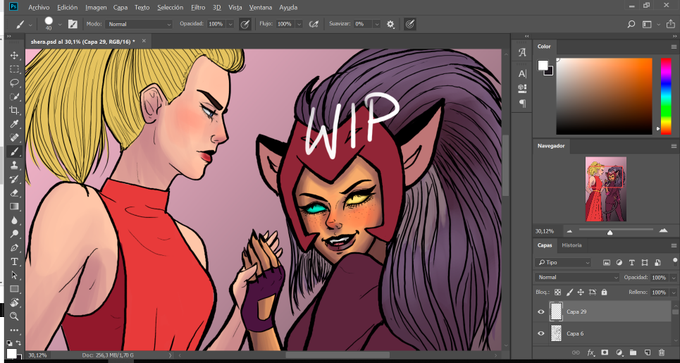Click the Navigator zoom slider
This screenshot has width=680, height=363.
pos(615,231)
